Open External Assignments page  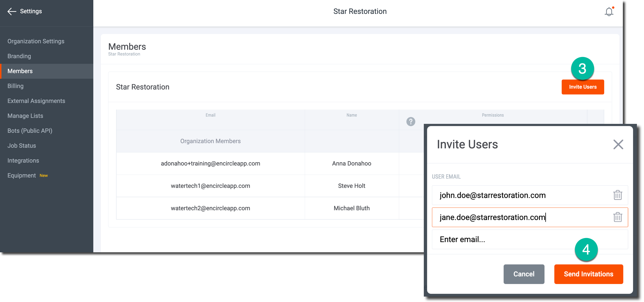pyautogui.click(x=36, y=101)
